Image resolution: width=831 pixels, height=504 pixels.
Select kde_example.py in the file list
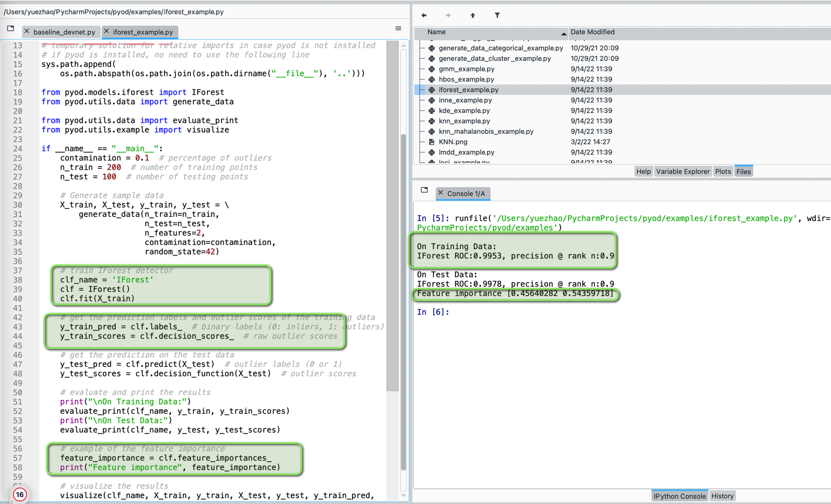464,110
